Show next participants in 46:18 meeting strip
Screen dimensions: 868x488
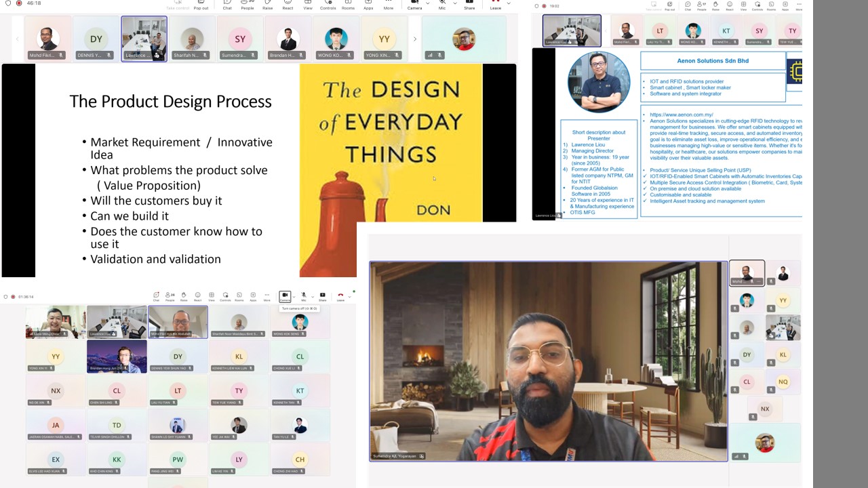(x=415, y=39)
